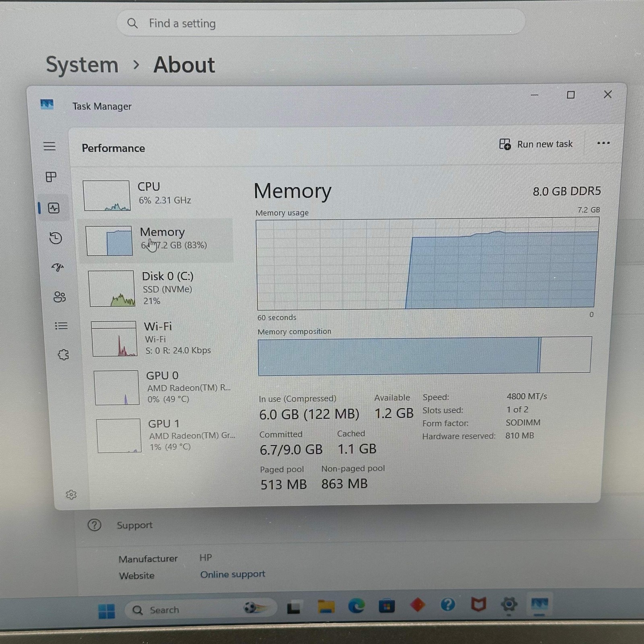Open the three-dot more options menu
644x644 pixels.
point(603,143)
